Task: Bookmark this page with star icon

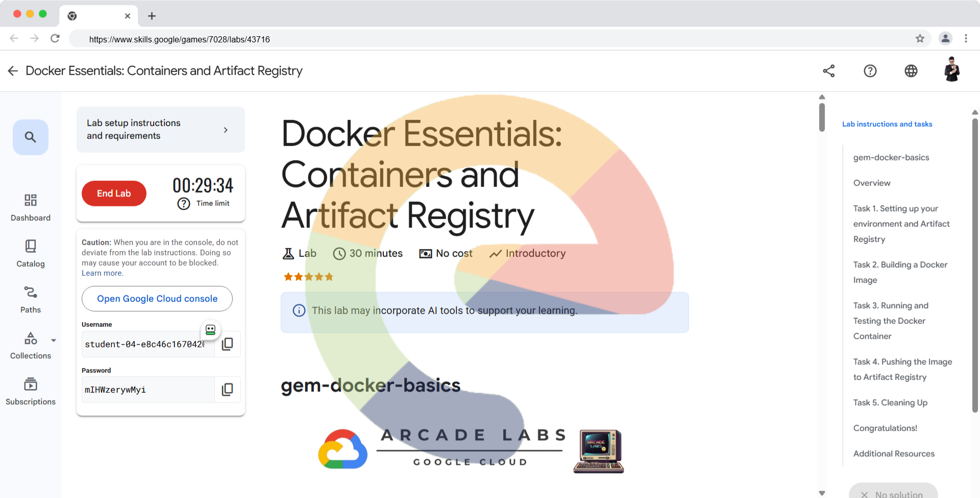Action: coord(920,38)
